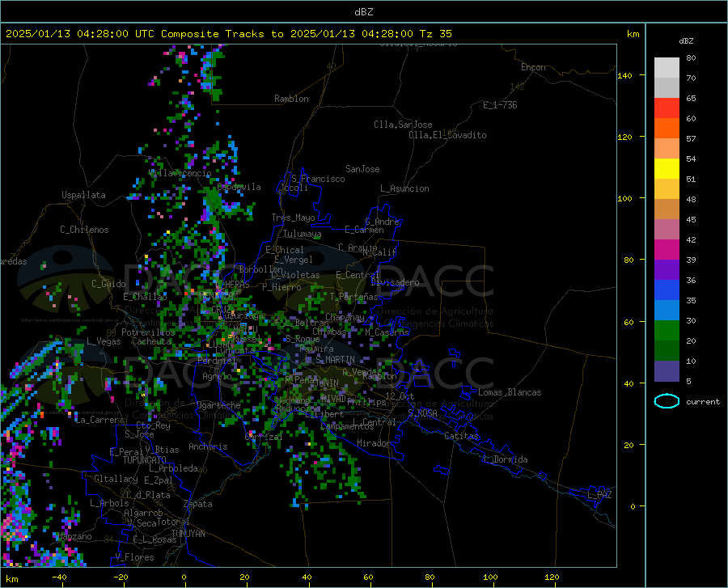
Task: Click the Cacheuta map label
Action: click(x=151, y=341)
